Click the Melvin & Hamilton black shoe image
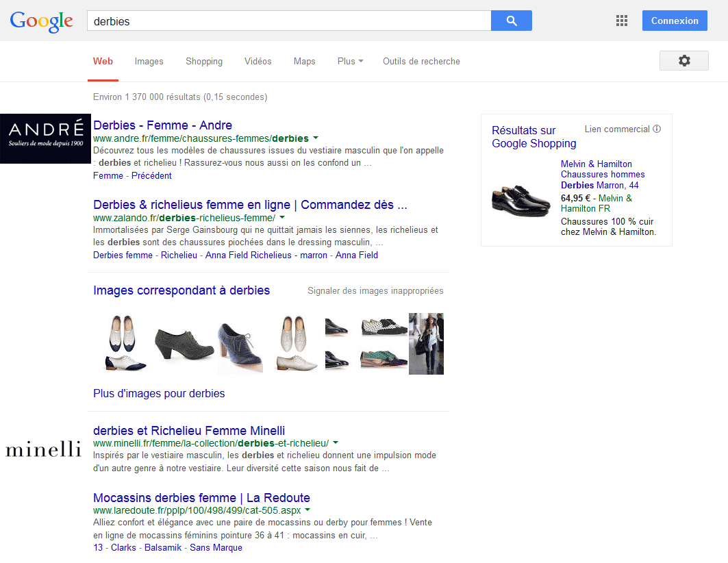 521,201
